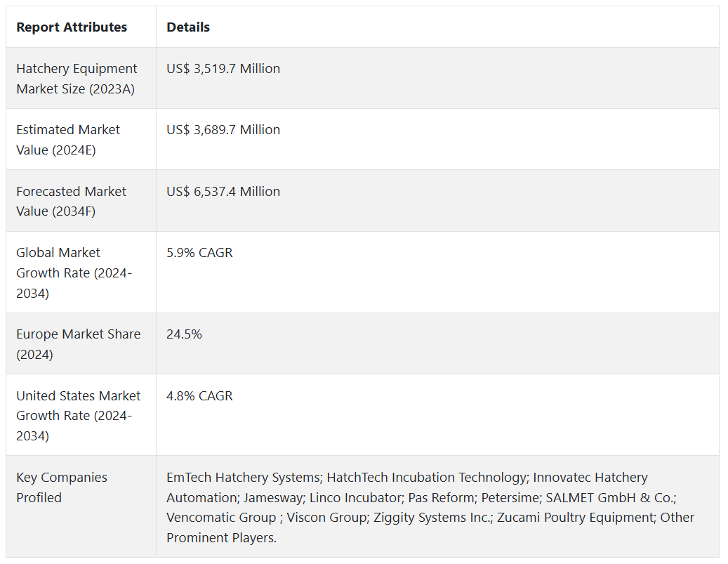The height and width of the screenshot is (564, 728).
Task: Select the 'Key Companies Profiled' cell
Action: point(62,487)
